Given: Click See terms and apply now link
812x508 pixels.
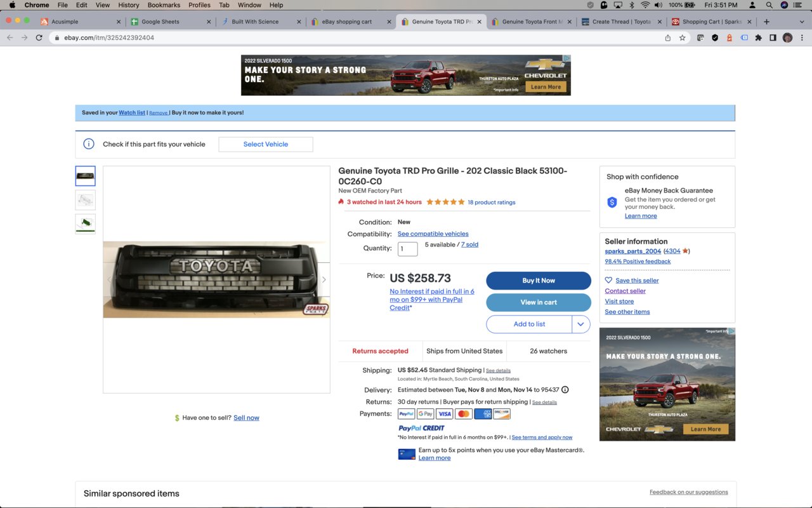Looking at the screenshot, I should [x=542, y=438].
